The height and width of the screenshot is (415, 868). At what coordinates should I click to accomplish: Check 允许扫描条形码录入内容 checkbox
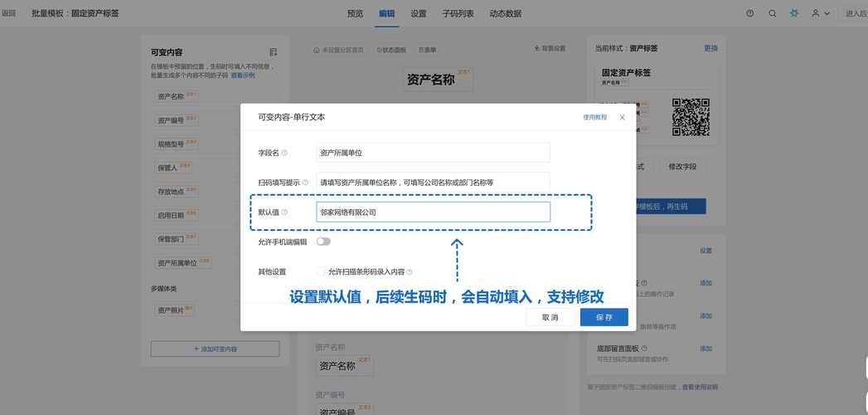tap(321, 272)
